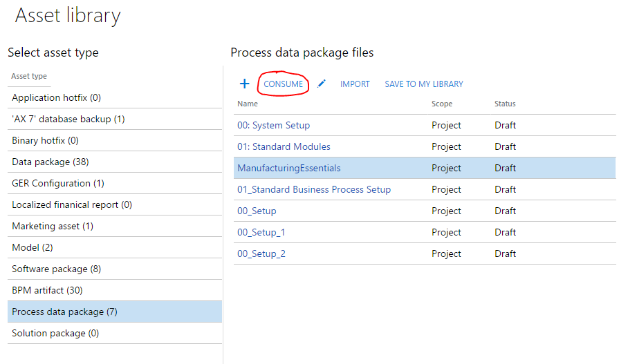Open 01_Standard Business Process Setup
Image resolution: width=628 pixels, height=364 pixels.
[x=314, y=190]
